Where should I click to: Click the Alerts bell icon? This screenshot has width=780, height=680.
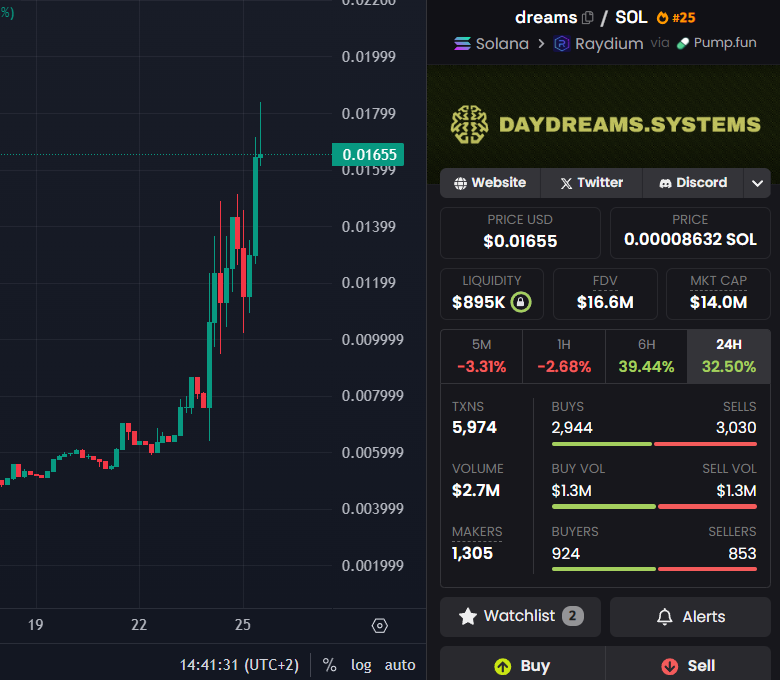tap(665, 617)
